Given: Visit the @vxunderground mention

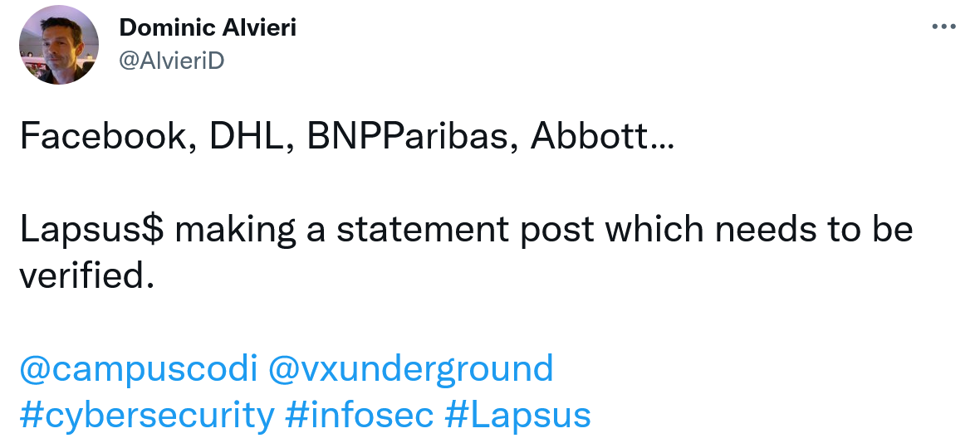Looking at the screenshot, I should (x=410, y=368).
